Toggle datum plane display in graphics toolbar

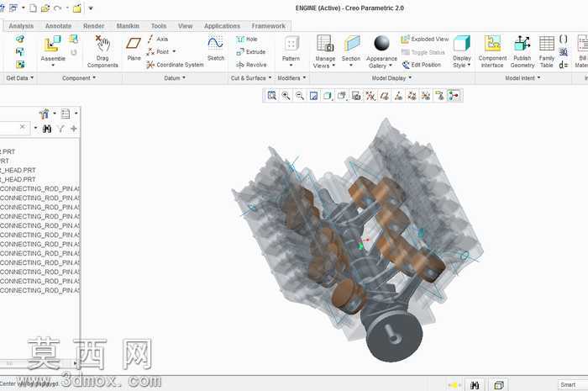(385, 96)
